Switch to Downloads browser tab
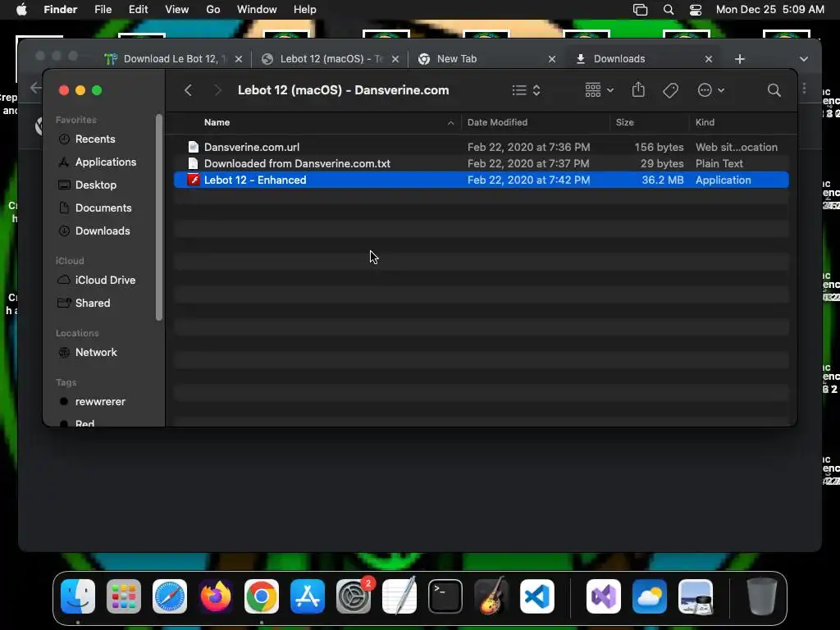840x630 pixels. tap(643, 59)
